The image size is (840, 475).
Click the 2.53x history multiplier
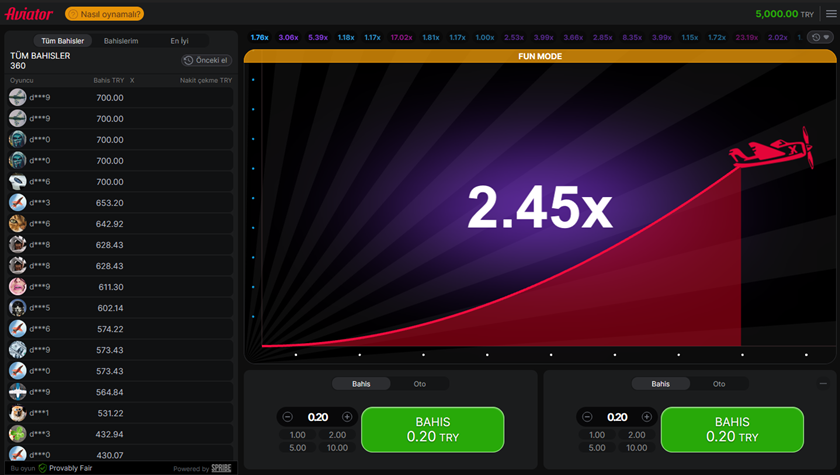click(x=514, y=37)
